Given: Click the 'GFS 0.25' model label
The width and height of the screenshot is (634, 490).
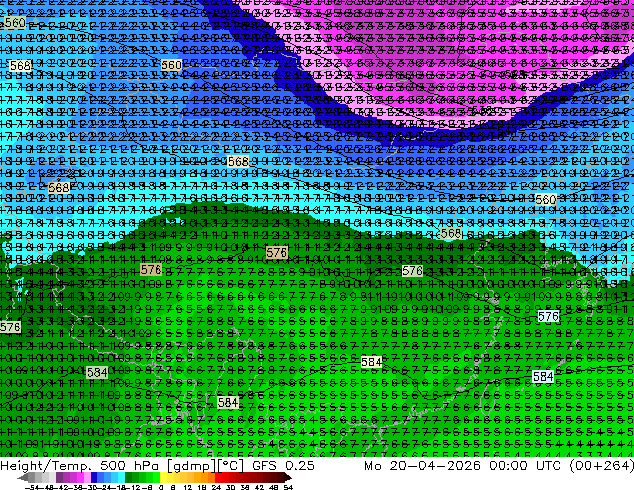Looking at the screenshot, I should pyautogui.click(x=283, y=466).
